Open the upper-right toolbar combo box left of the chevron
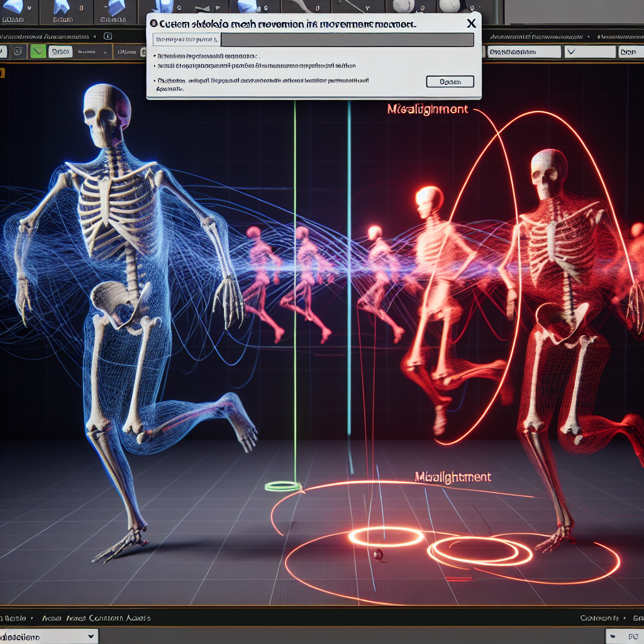Viewport: 644px width, 644px height. 523,52
